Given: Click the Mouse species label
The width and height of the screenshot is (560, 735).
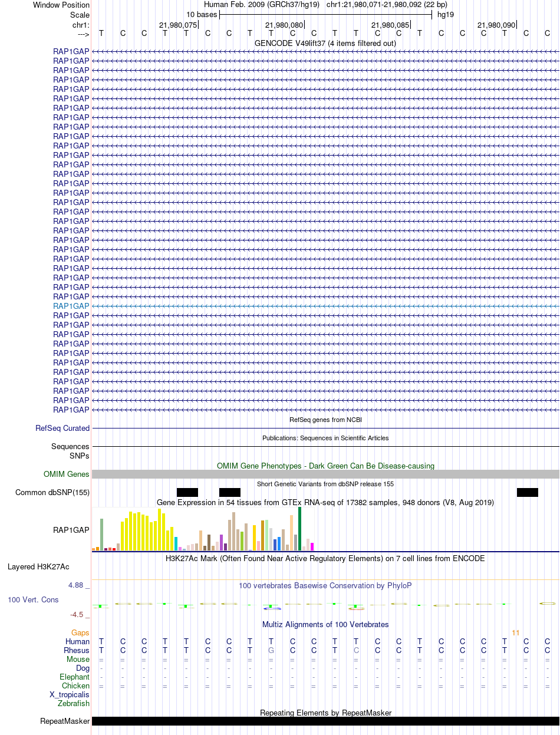Looking at the screenshot, I should (78, 659).
